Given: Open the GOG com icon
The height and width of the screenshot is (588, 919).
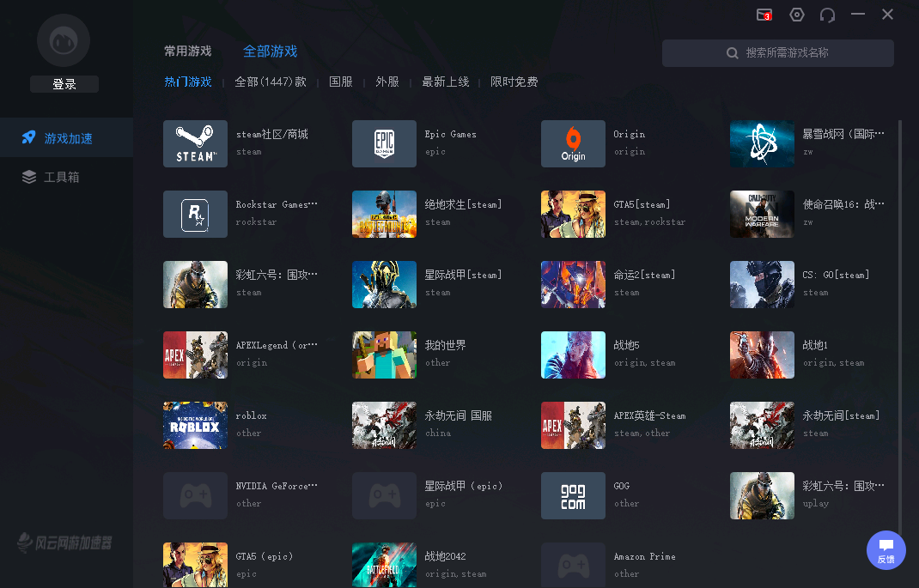Looking at the screenshot, I should coord(573,495).
